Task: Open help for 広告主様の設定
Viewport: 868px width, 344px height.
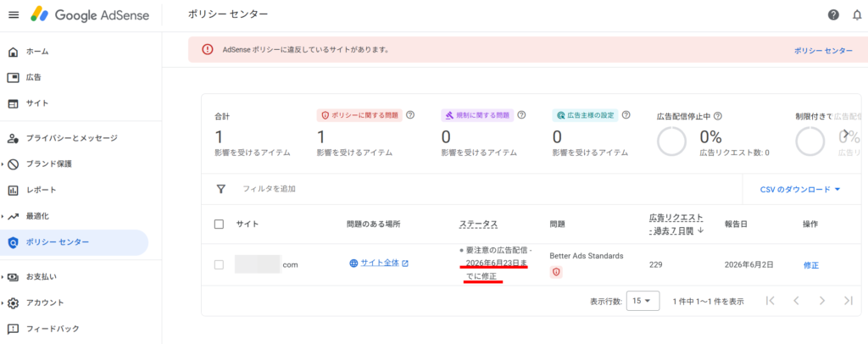Action: pos(626,115)
